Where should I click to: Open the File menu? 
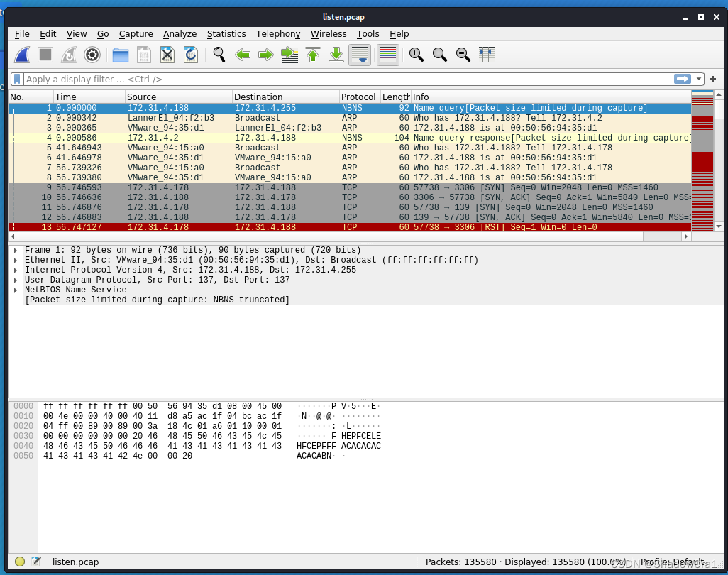pyautogui.click(x=22, y=34)
